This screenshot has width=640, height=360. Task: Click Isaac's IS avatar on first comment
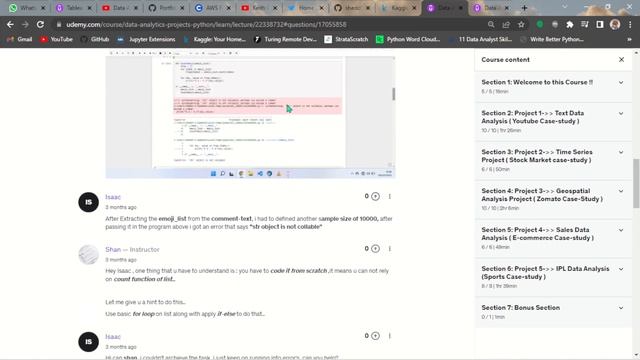pyautogui.click(x=89, y=202)
